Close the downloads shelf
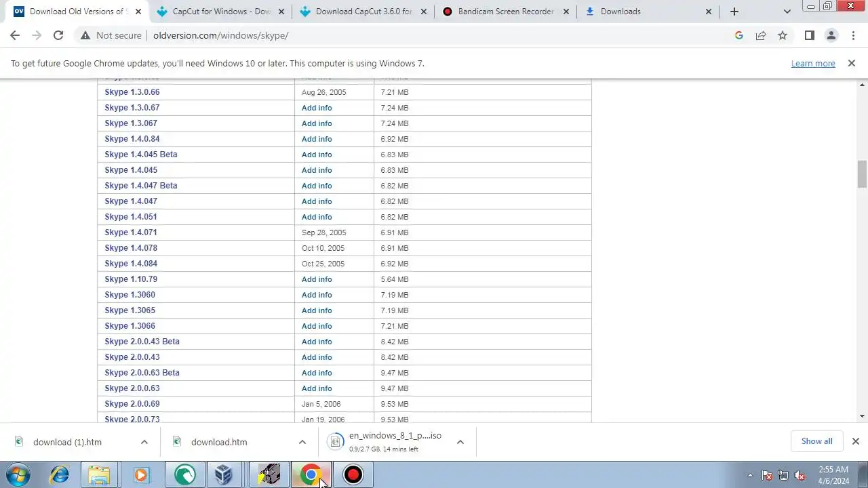 point(856,441)
